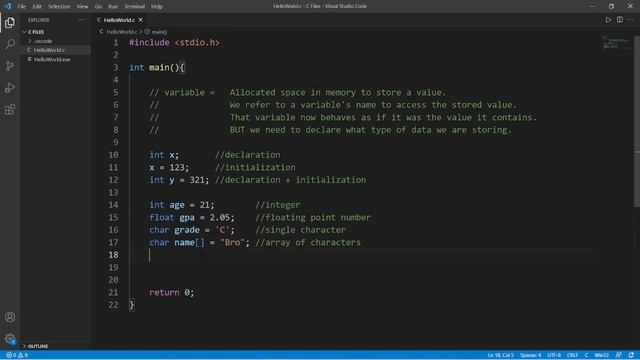Click the editor minimap preview
The width and height of the screenshot is (640, 360).
tap(616, 42)
